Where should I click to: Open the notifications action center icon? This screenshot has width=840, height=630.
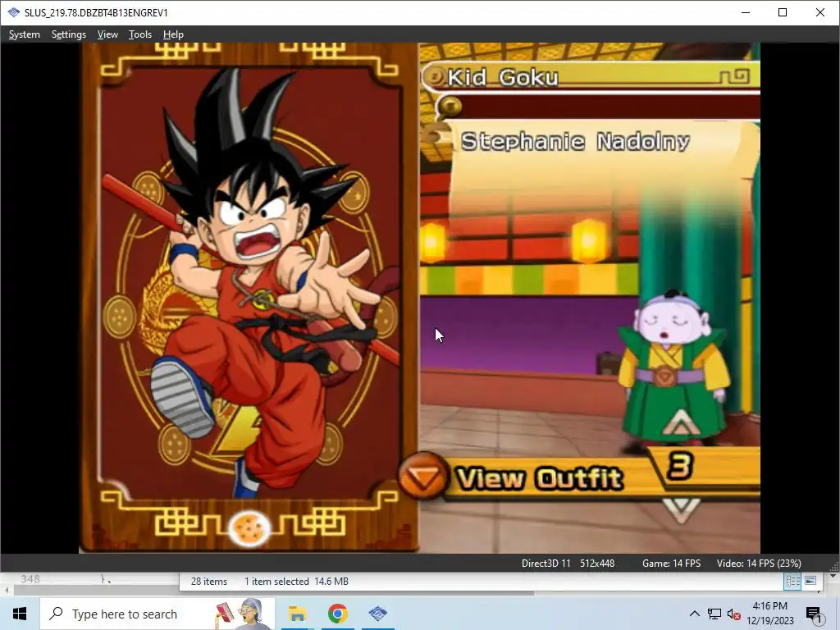[814, 614]
